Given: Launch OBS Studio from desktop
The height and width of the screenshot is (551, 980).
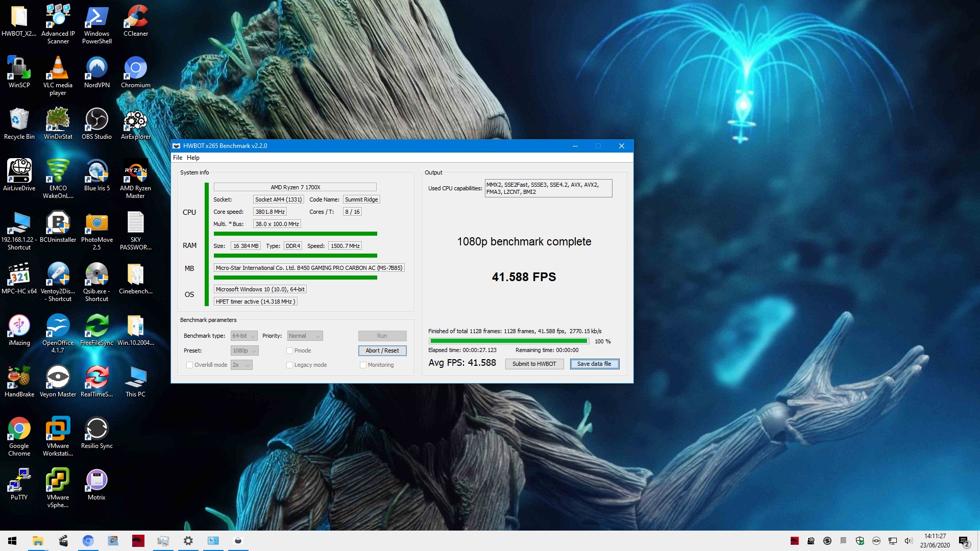Looking at the screenshot, I should pos(96,123).
